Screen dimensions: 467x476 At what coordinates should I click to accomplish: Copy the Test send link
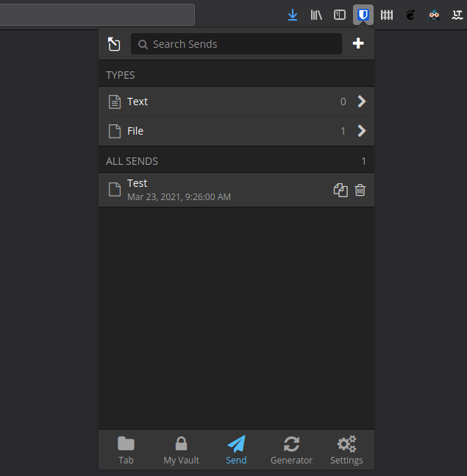tap(340, 190)
